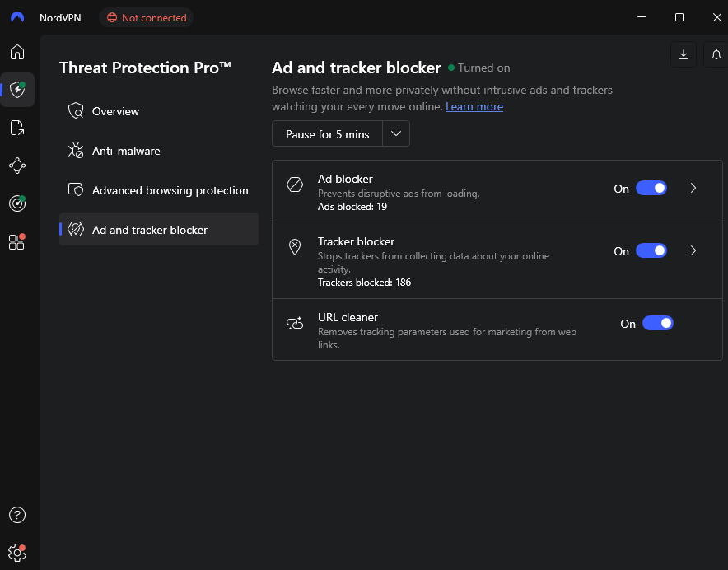The image size is (728, 570).
Task: Open the File Sharing sidebar icon
Action: pyautogui.click(x=16, y=128)
